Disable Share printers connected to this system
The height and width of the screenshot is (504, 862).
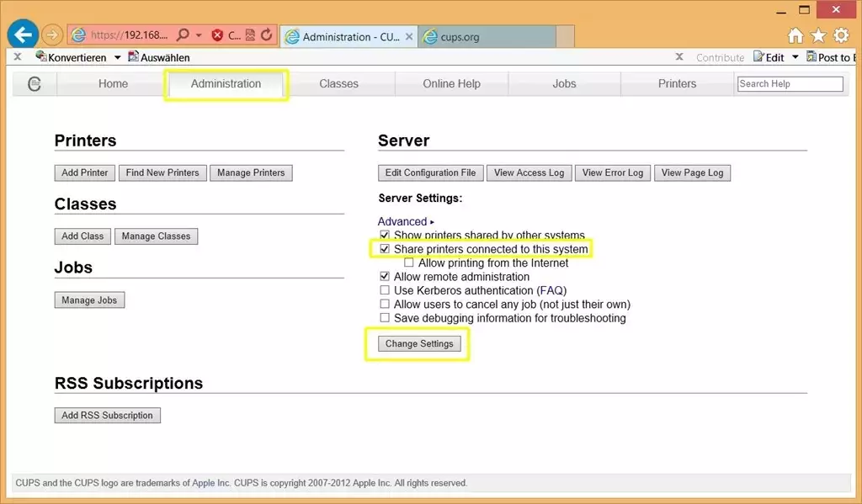pyautogui.click(x=385, y=250)
